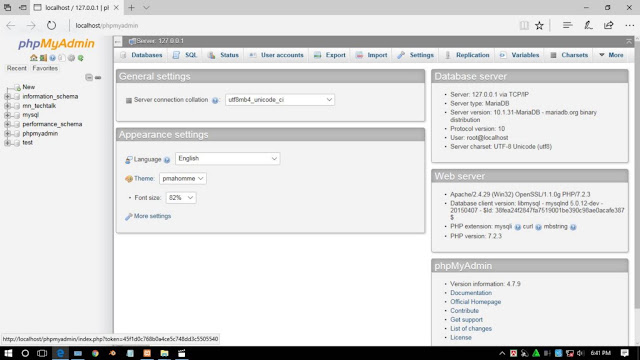
Task: Open the Official Homepage link
Action: pos(476,302)
